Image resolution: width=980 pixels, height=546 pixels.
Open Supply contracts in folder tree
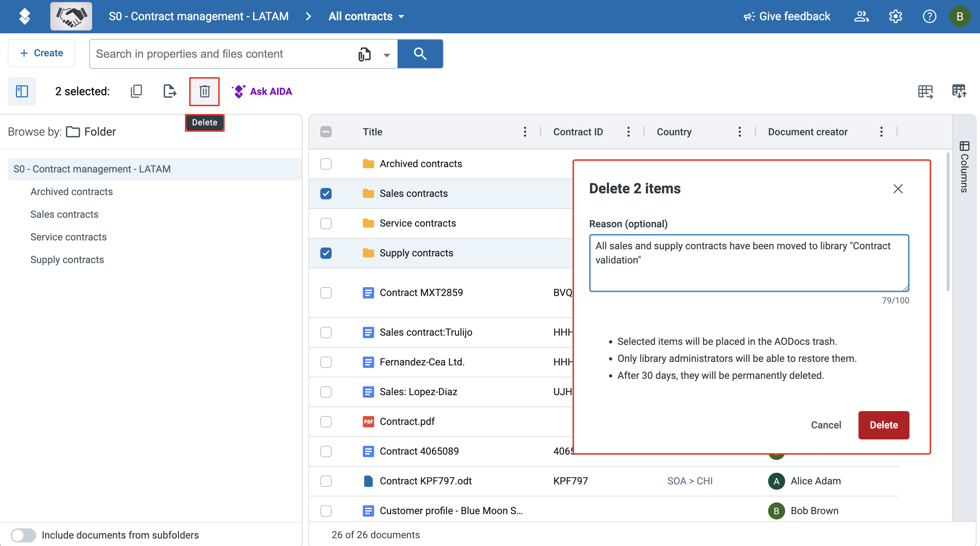click(x=67, y=260)
